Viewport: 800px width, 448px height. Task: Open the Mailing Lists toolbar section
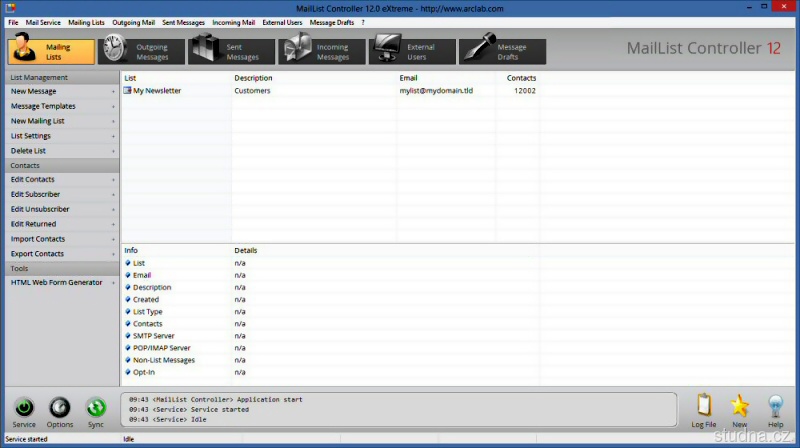coord(51,52)
